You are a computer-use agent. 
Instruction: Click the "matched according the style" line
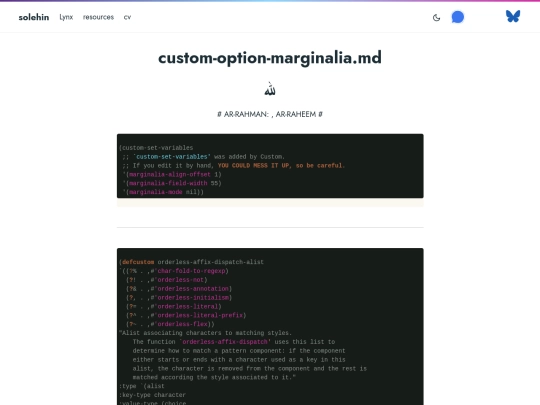tap(214, 377)
